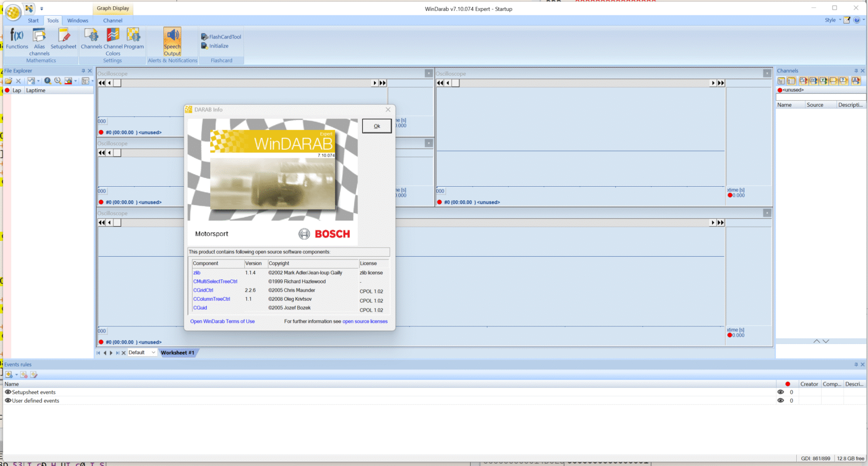Toggle the Speech Output button
Image resolution: width=868 pixels, height=466 pixels.
172,42
